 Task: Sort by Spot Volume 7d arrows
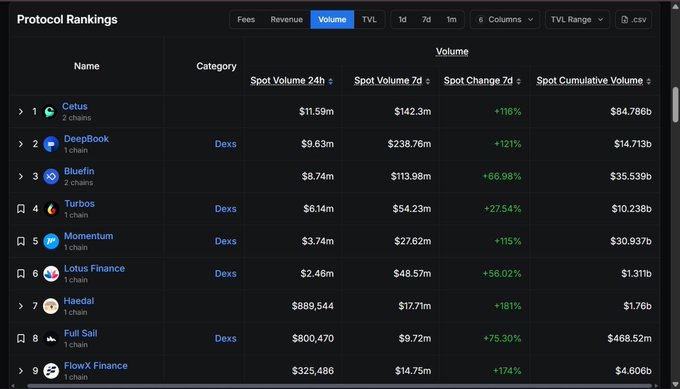[428, 81]
